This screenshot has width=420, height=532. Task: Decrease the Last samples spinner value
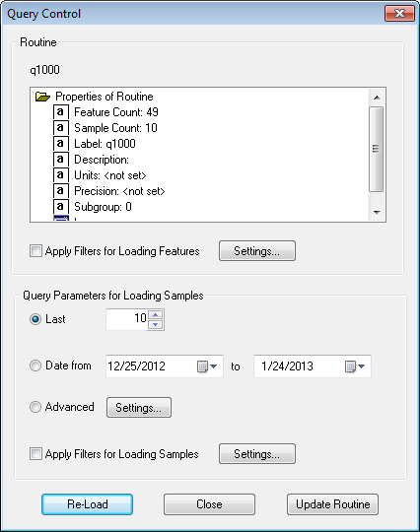[x=156, y=324]
